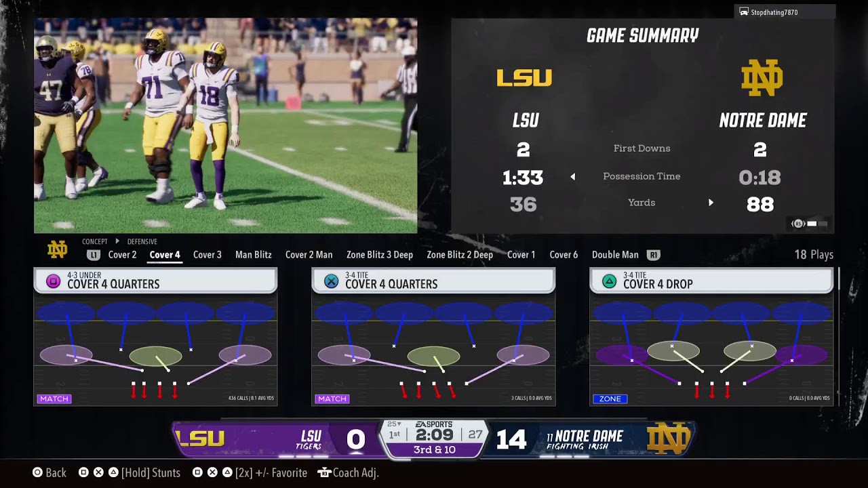868x488 pixels.
Task: Open the Cover 2 Man tab
Action: pos(309,255)
